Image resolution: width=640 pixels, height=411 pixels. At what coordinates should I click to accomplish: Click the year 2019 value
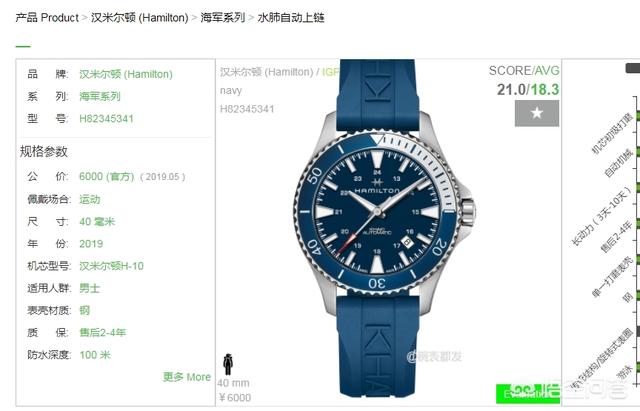click(91, 244)
